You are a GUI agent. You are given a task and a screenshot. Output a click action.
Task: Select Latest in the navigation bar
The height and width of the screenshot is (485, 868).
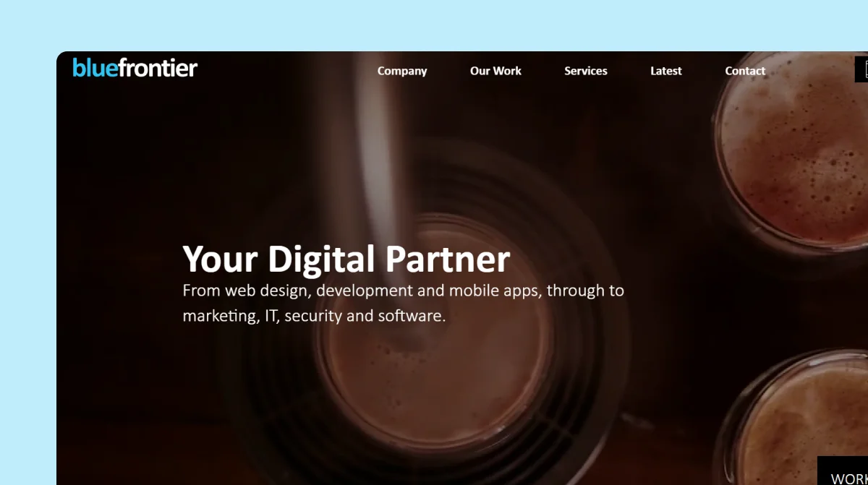pyautogui.click(x=666, y=71)
